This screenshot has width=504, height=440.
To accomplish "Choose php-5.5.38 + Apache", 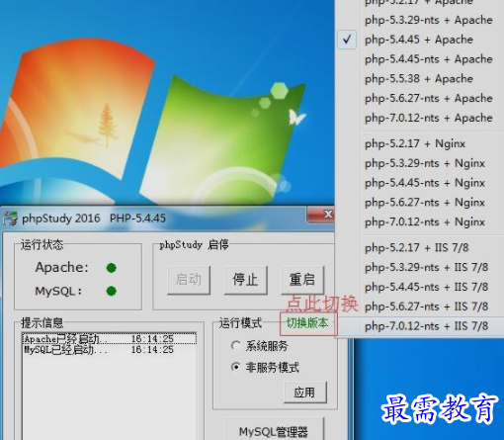I will pos(420,79).
